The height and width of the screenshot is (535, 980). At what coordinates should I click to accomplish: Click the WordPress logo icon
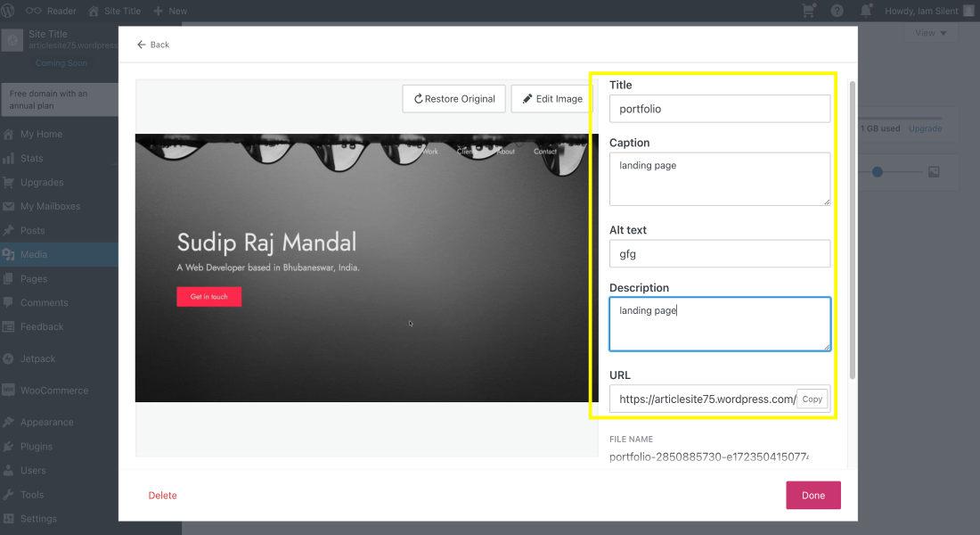[x=7, y=11]
